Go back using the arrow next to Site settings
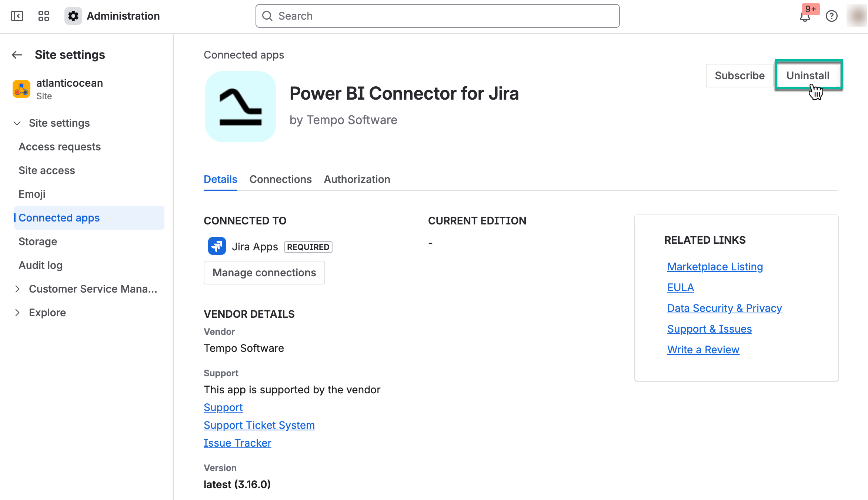 17,54
